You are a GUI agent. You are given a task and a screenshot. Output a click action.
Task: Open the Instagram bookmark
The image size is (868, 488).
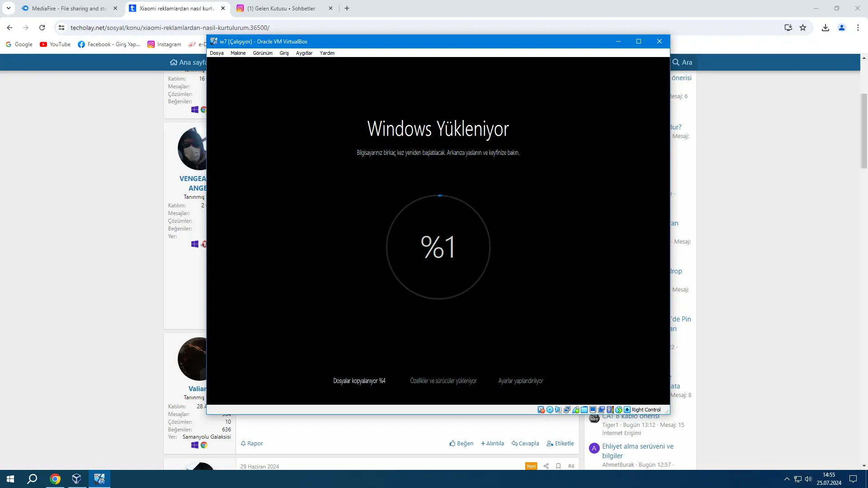coord(165,44)
